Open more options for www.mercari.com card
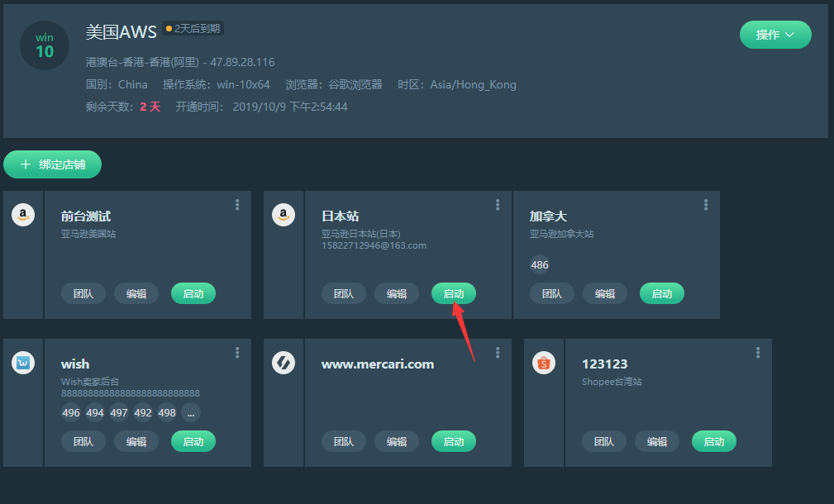The width and height of the screenshot is (834, 504). (498, 353)
